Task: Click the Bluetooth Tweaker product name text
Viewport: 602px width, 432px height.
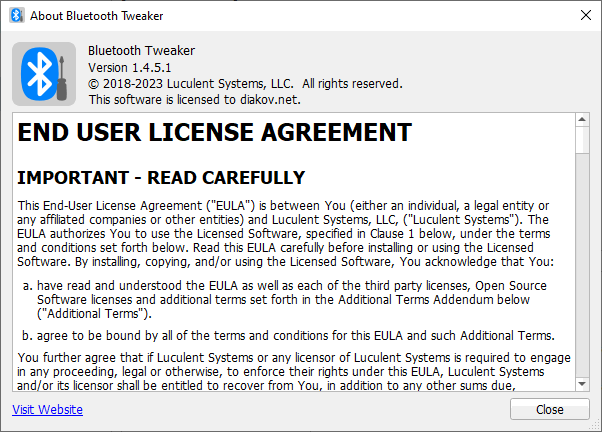Action: click(x=141, y=51)
